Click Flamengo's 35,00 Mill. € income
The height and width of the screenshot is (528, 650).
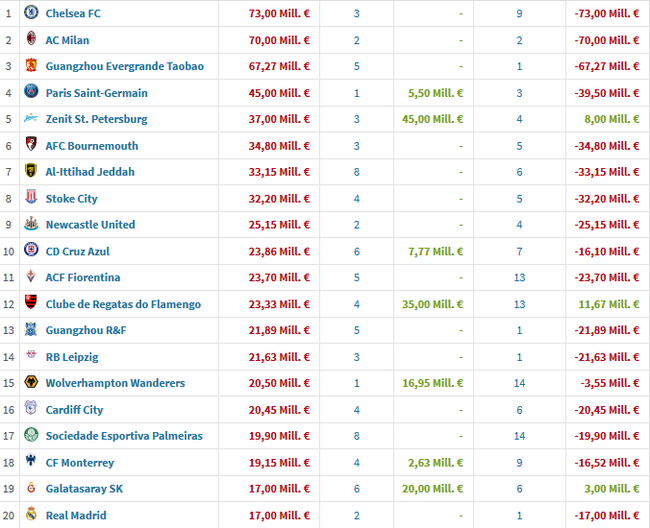point(432,304)
